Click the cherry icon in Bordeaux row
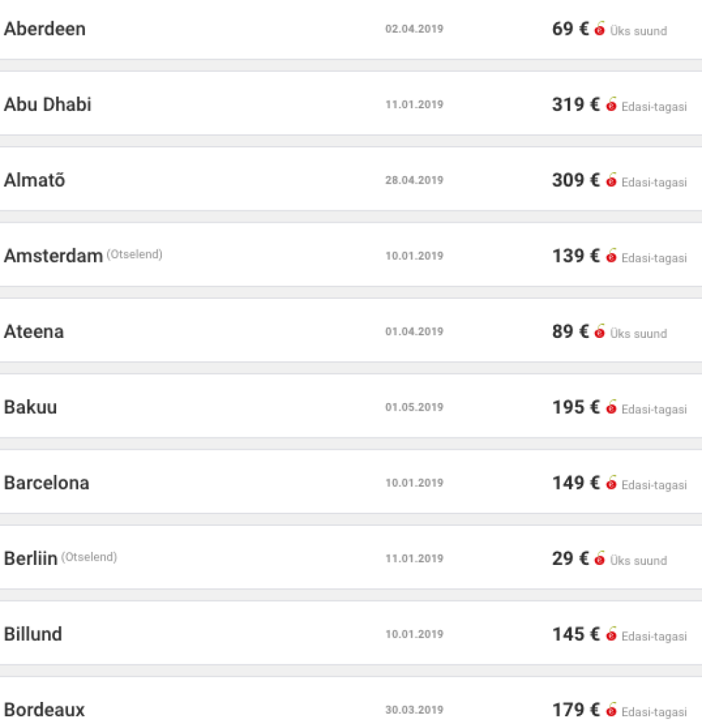Viewport: 702px width, 728px height. [x=612, y=710]
